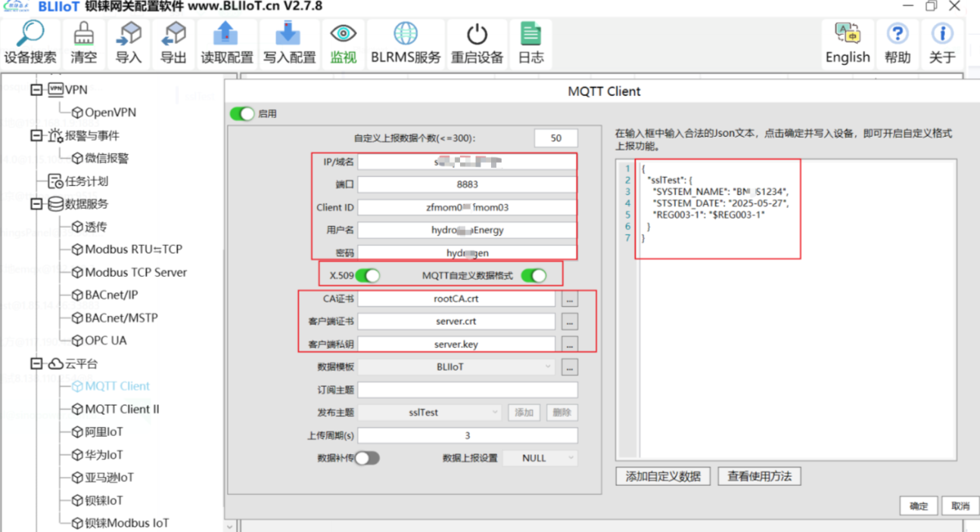This screenshot has height=532, width=980.
Task: Toggle the 启用 enable switch
Action: (243, 114)
